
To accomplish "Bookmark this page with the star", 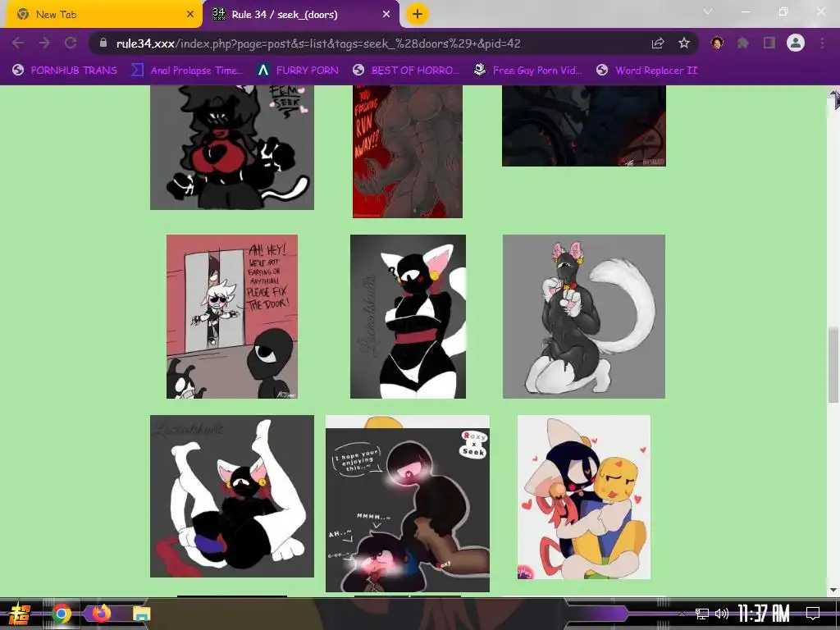I will pyautogui.click(x=684, y=43).
